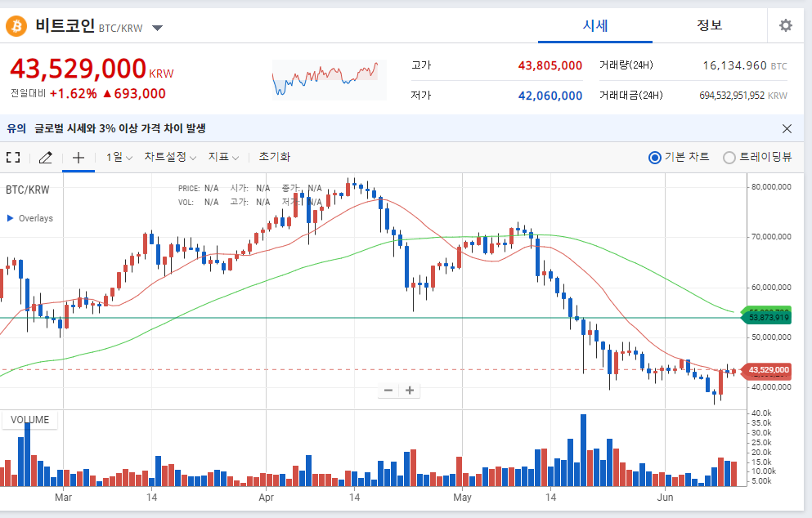
Task: Open the 지표 indicators dropdown
Action: click(x=223, y=157)
